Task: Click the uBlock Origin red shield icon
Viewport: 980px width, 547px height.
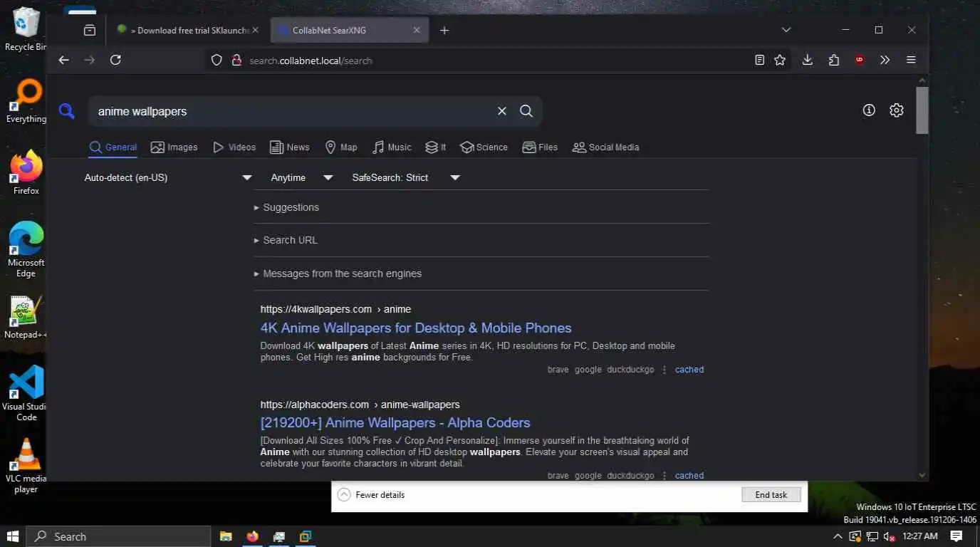Action: [x=860, y=61]
